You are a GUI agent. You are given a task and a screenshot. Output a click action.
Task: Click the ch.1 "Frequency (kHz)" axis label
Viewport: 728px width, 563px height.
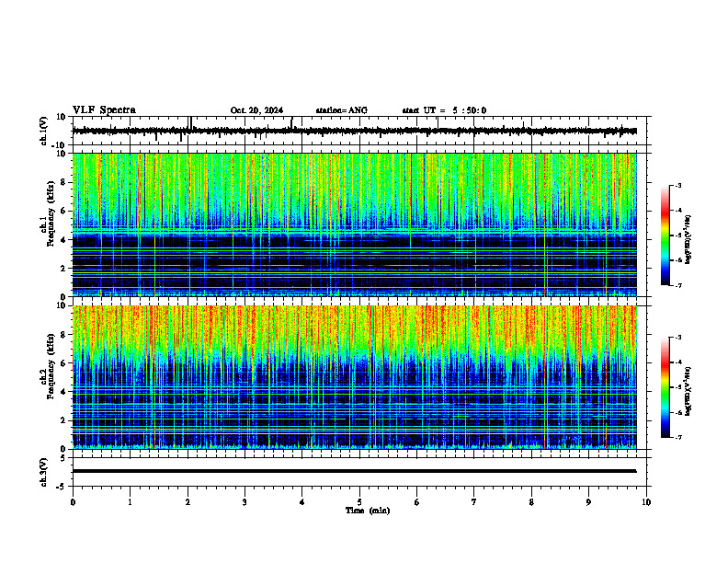point(51,214)
